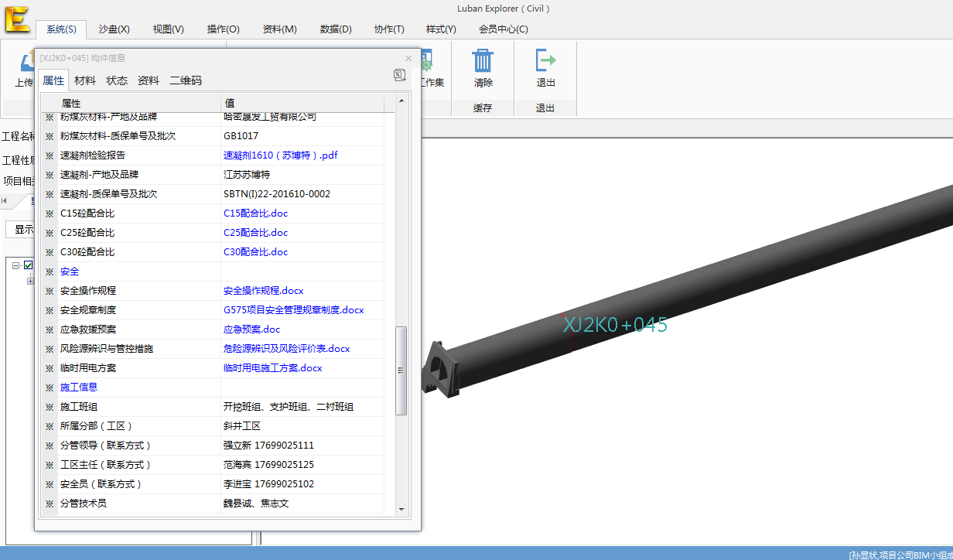Click the 清除 (clear cache) trash icon

(483, 60)
